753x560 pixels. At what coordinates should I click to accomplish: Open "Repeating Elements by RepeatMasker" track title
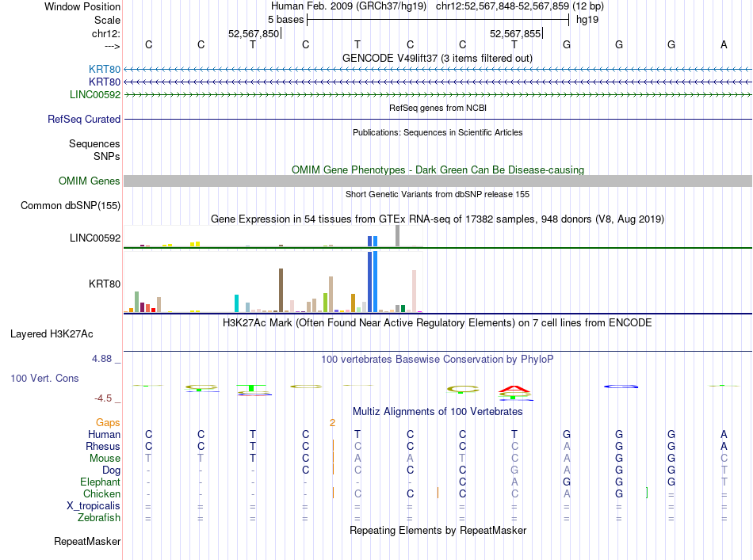[438, 530]
